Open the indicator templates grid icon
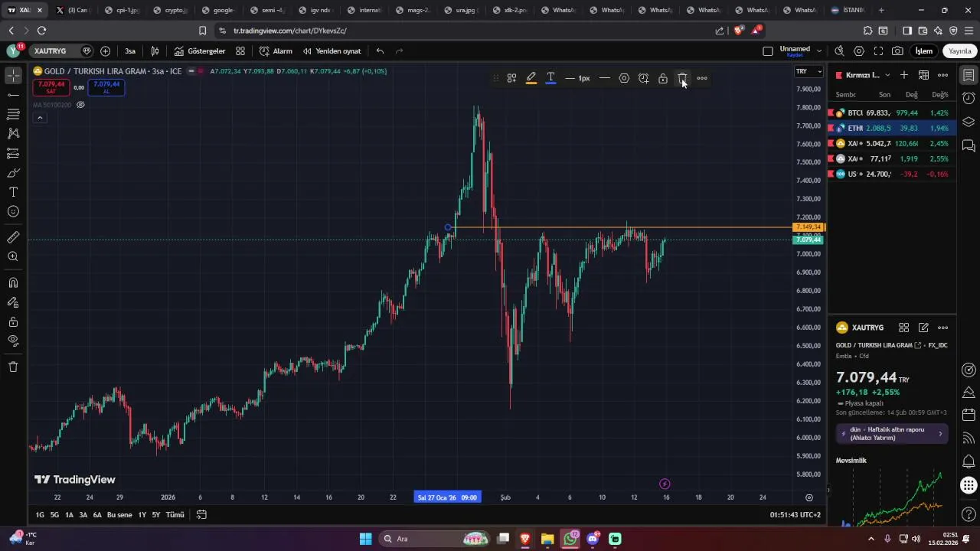The width and height of the screenshot is (980, 551). coord(240,51)
